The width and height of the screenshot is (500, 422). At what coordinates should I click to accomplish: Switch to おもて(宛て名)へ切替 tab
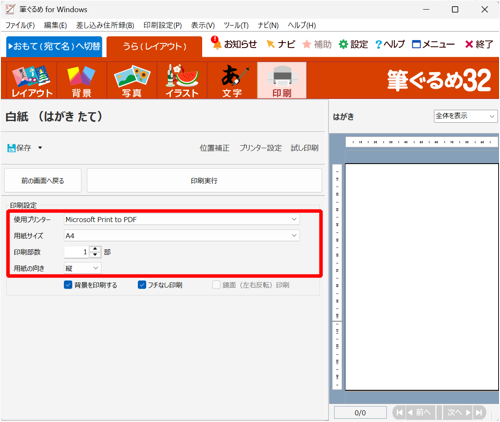(54, 46)
